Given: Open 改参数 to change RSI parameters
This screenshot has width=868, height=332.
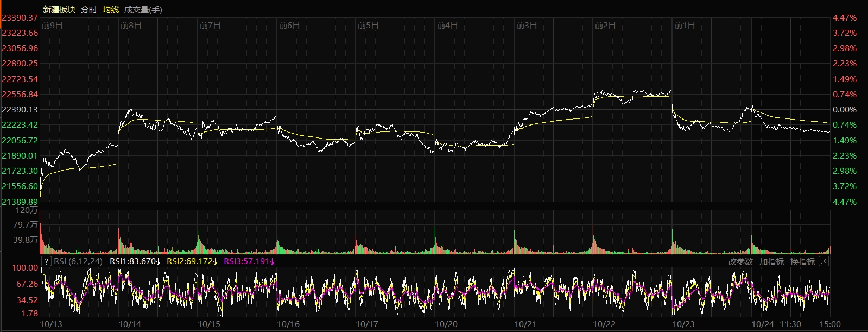Looking at the screenshot, I should click(740, 261).
